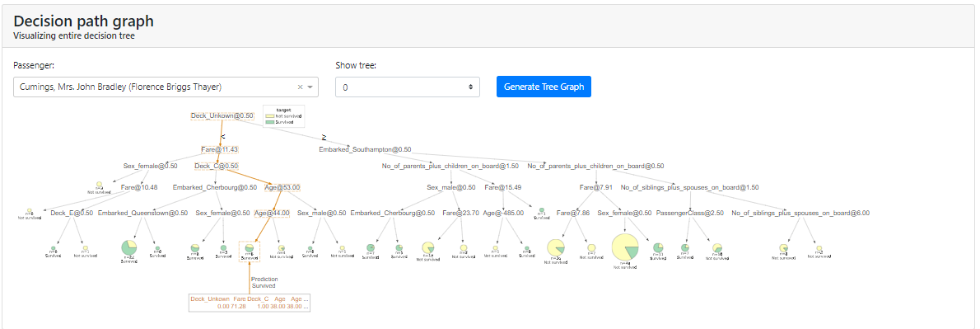Click the Embarked_Southampton@0.50 node
This screenshot has width=980, height=329.
(365, 149)
